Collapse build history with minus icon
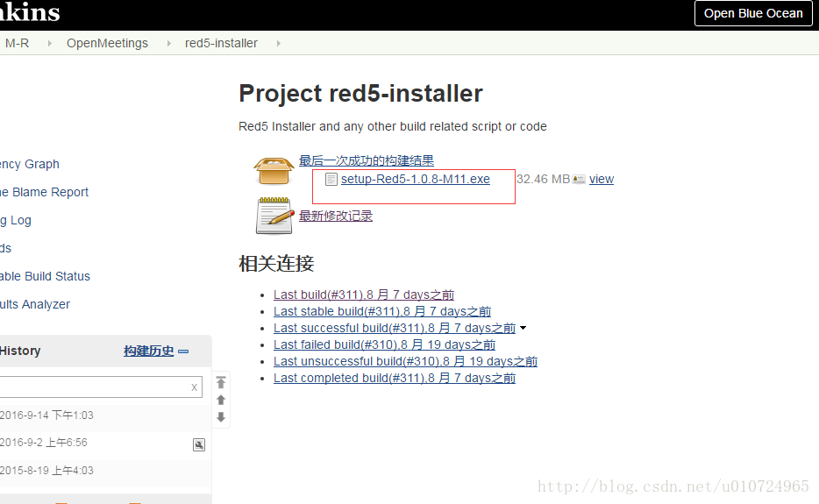The image size is (819, 504). point(183,351)
